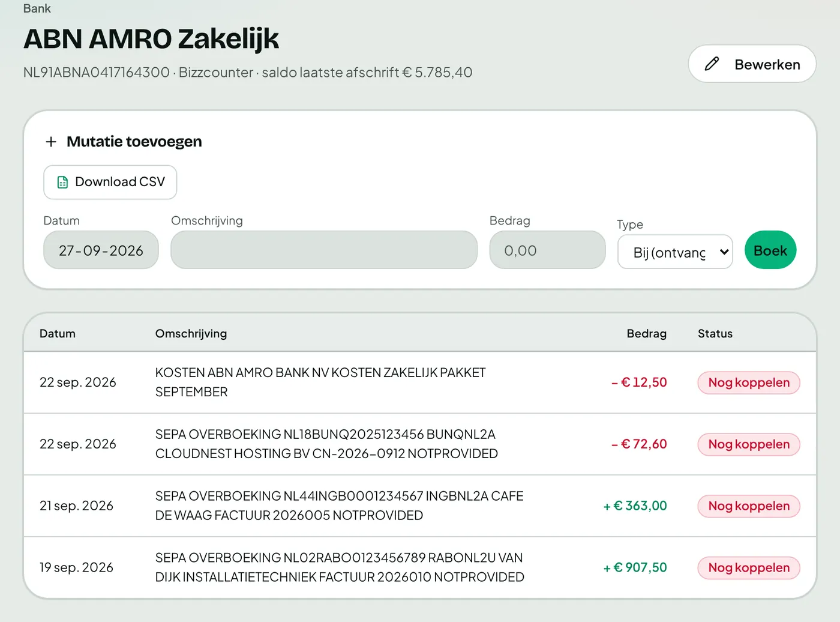Select amount – € 12,50
This screenshot has height=622, width=840.
[x=639, y=382]
